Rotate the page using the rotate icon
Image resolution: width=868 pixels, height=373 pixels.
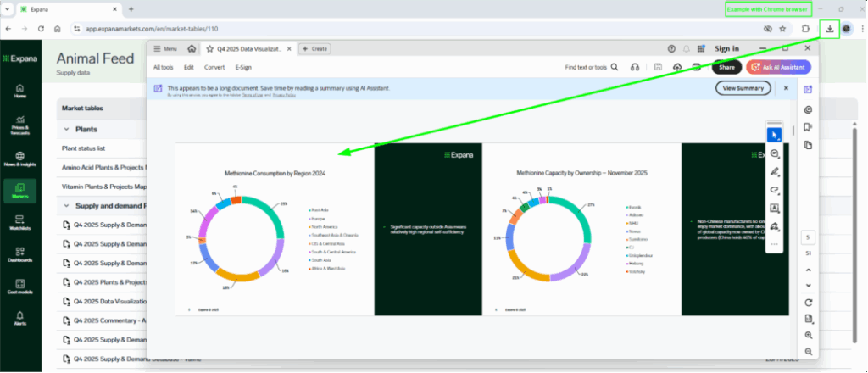(x=809, y=303)
